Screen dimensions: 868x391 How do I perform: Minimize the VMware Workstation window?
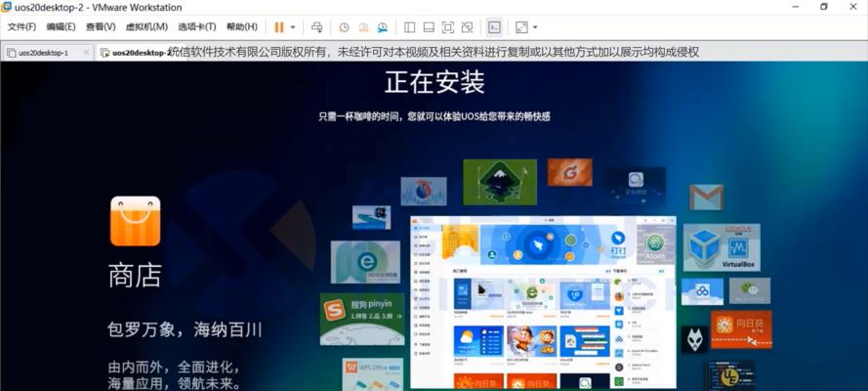pos(796,7)
